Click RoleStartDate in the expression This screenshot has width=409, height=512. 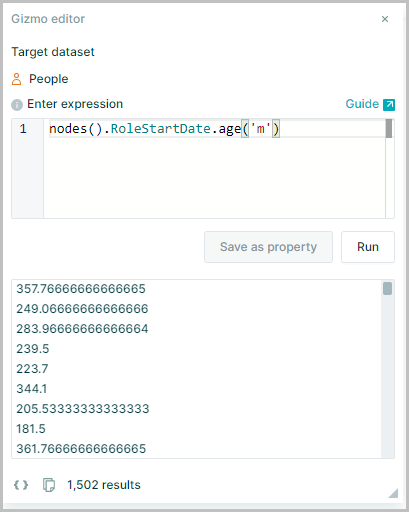tap(161, 129)
